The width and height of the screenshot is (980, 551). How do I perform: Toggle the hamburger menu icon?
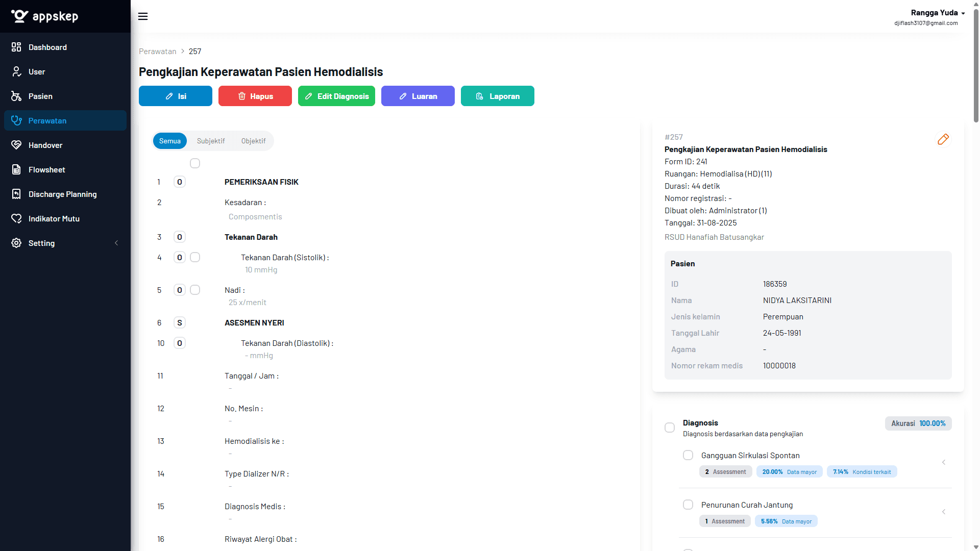coord(143,16)
